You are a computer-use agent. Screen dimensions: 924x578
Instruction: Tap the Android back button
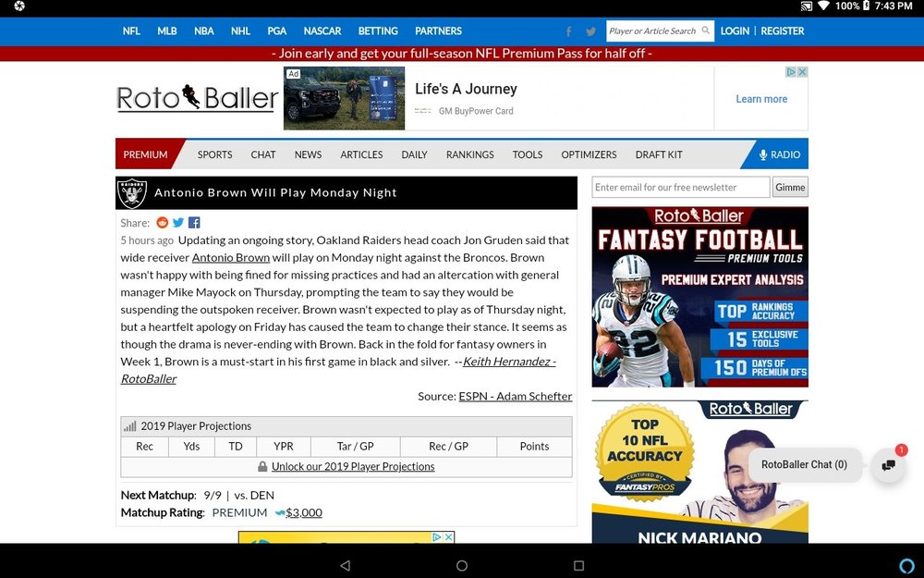346,566
